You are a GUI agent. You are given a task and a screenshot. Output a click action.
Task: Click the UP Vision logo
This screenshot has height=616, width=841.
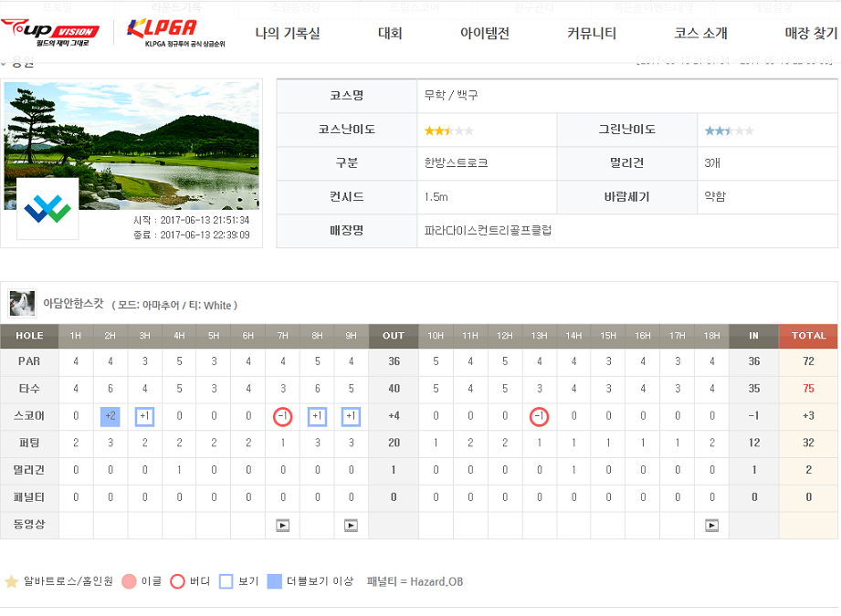[50, 32]
